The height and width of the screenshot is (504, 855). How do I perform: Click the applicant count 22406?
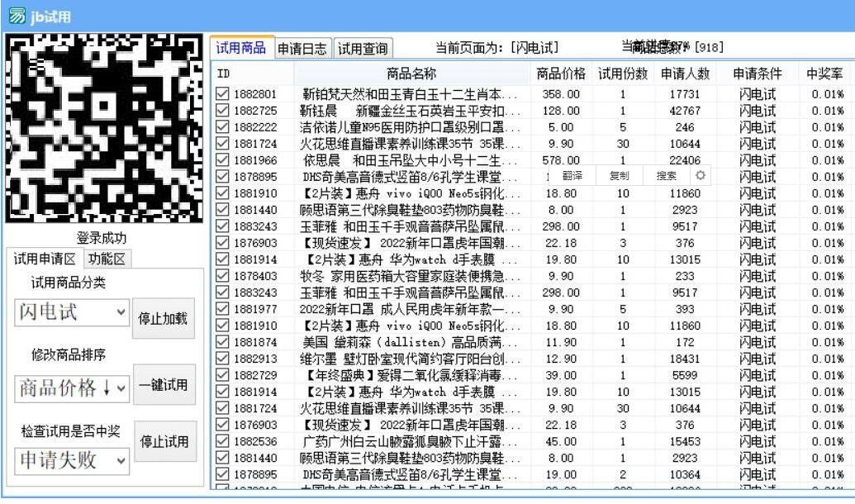[685, 160]
